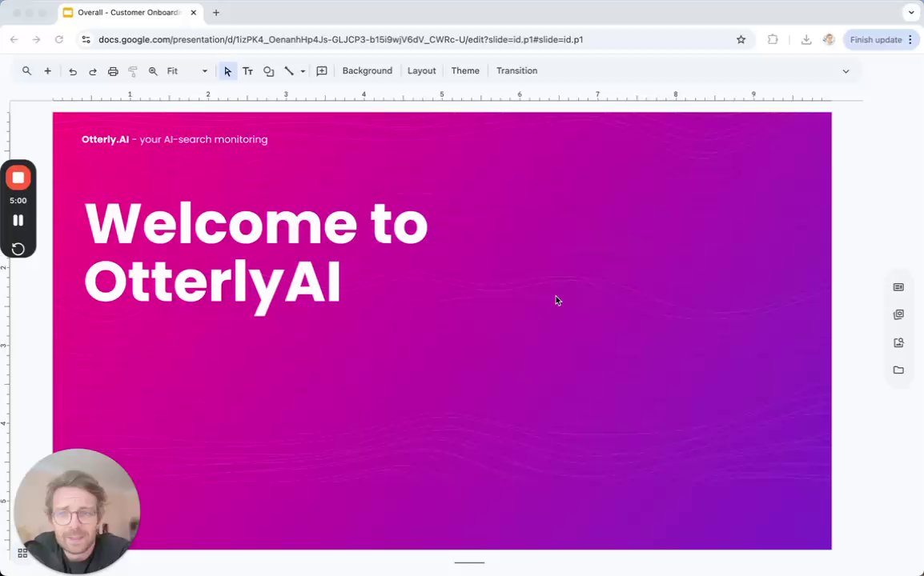Open the Shape insert tool
The width and height of the screenshot is (924, 576).
point(268,71)
